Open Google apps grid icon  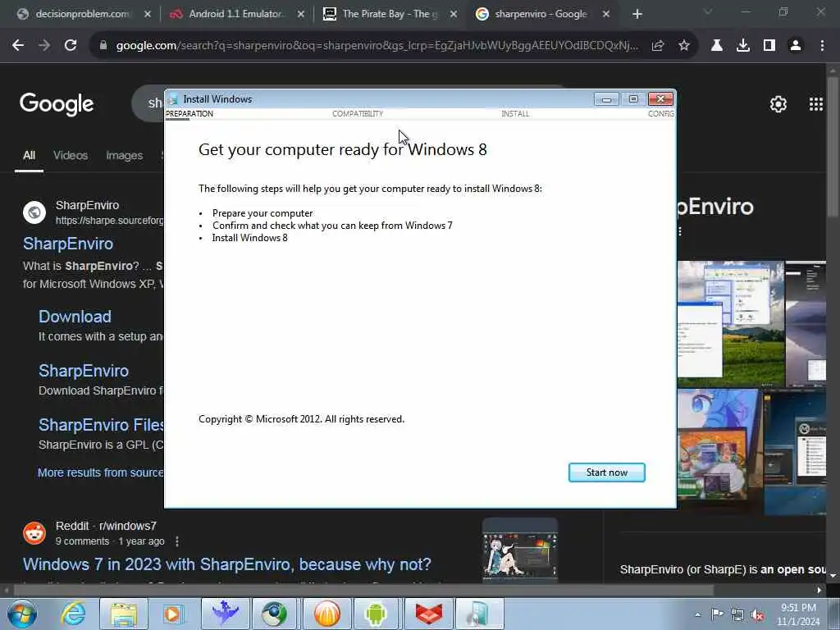click(816, 104)
